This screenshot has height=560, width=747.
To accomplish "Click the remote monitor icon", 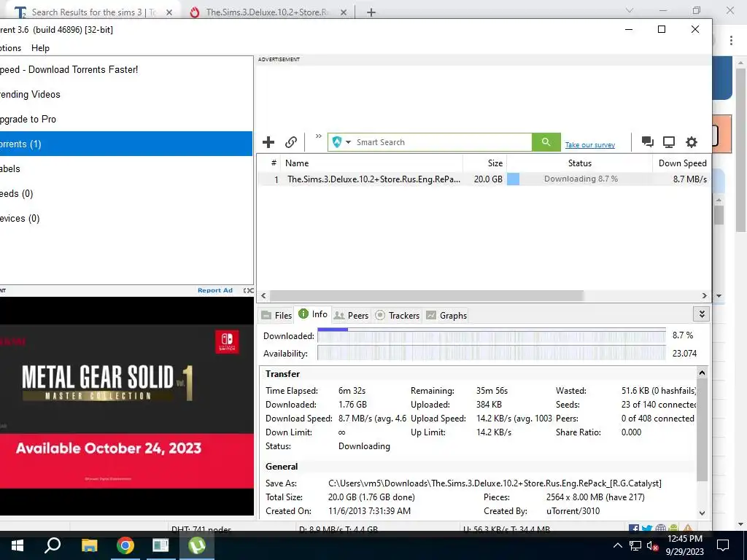I will coord(669,142).
